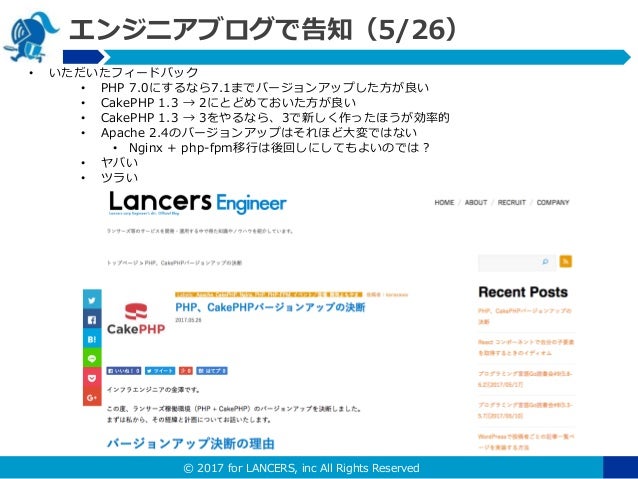Click the bullet ツラい
638x479 pixels.
(x=120, y=177)
